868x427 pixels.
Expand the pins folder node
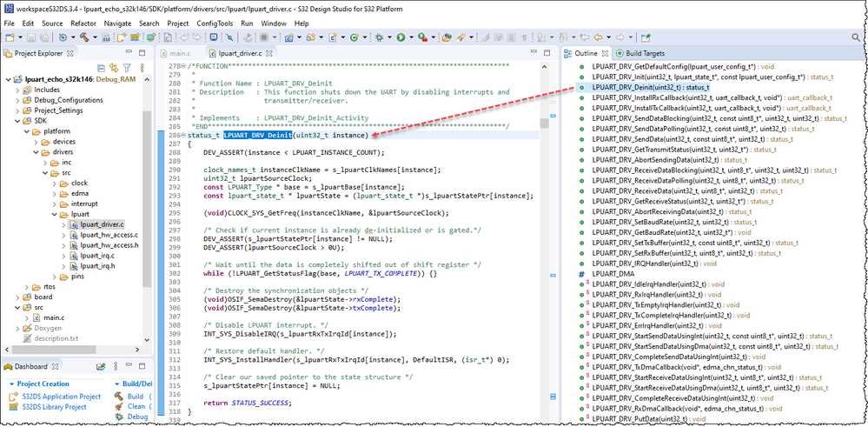point(54,276)
